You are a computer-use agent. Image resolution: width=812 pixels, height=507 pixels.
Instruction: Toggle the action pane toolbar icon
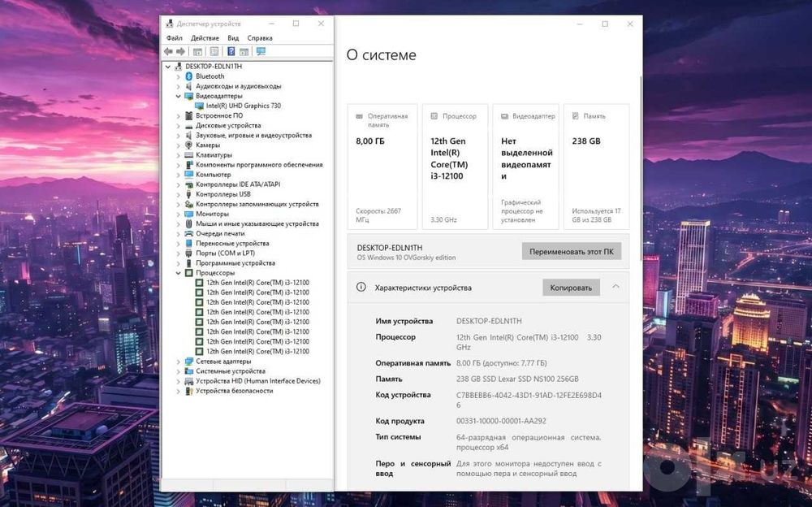[x=244, y=51]
